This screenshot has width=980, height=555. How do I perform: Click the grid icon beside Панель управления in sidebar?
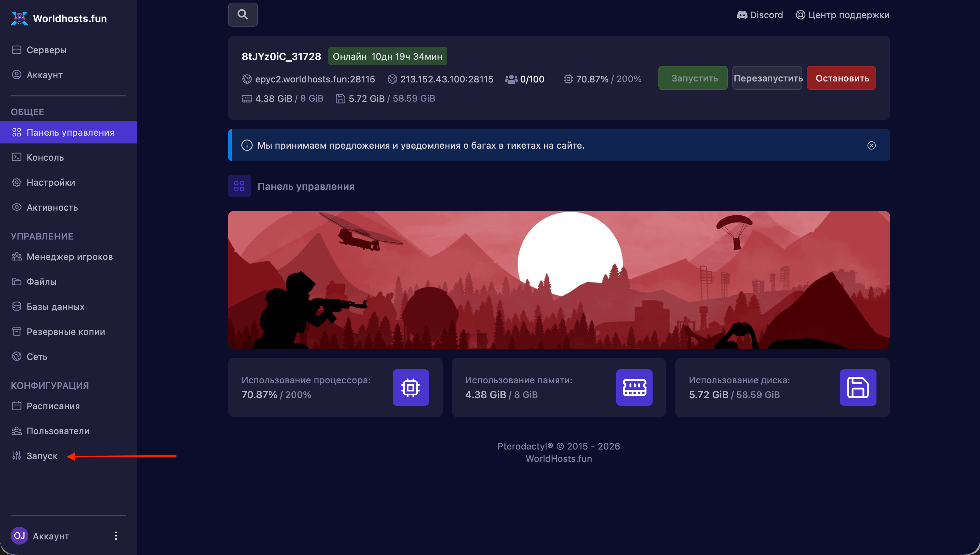16,132
